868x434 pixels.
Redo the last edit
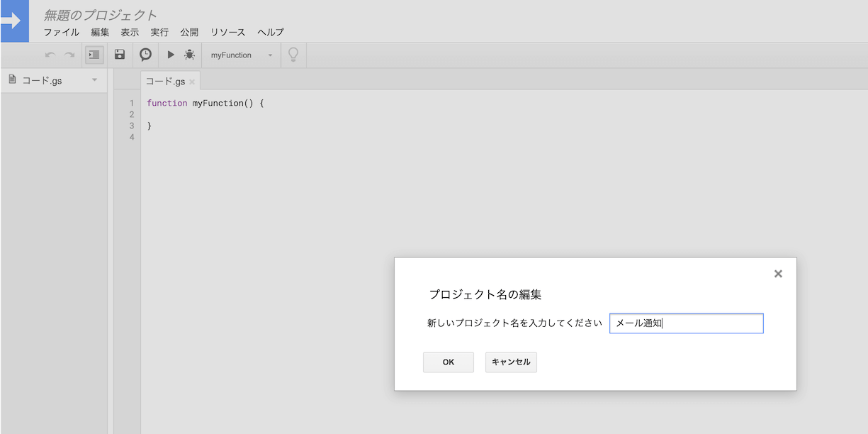tap(69, 55)
